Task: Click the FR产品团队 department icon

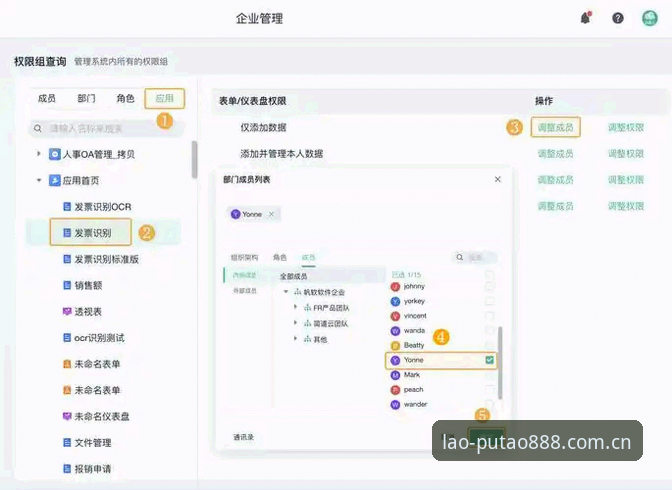Action: (307, 308)
